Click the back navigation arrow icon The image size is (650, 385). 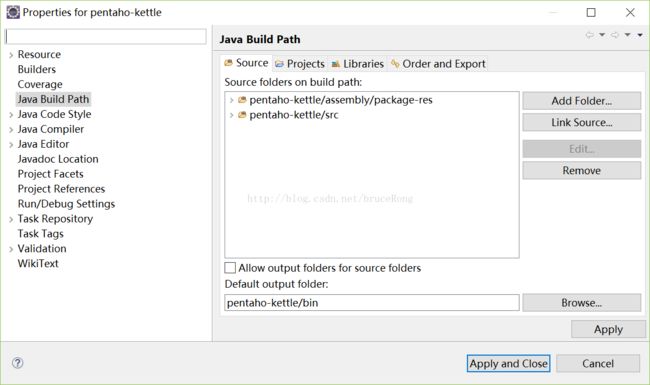[589, 35]
